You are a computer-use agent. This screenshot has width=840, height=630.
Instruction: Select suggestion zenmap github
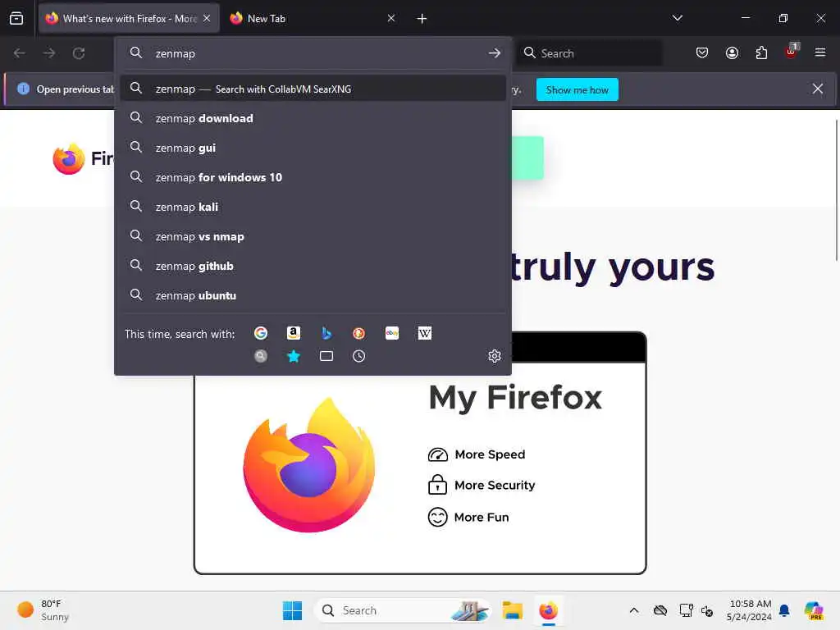pyautogui.click(x=313, y=266)
